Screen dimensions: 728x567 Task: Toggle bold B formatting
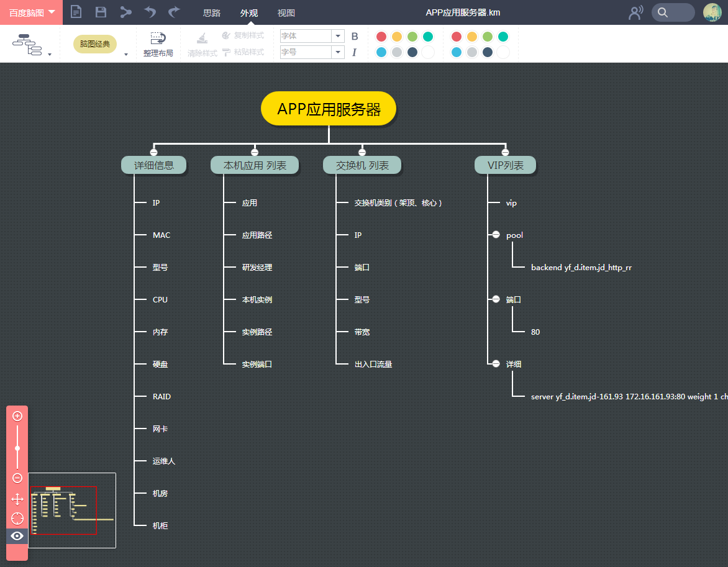tap(355, 36)
